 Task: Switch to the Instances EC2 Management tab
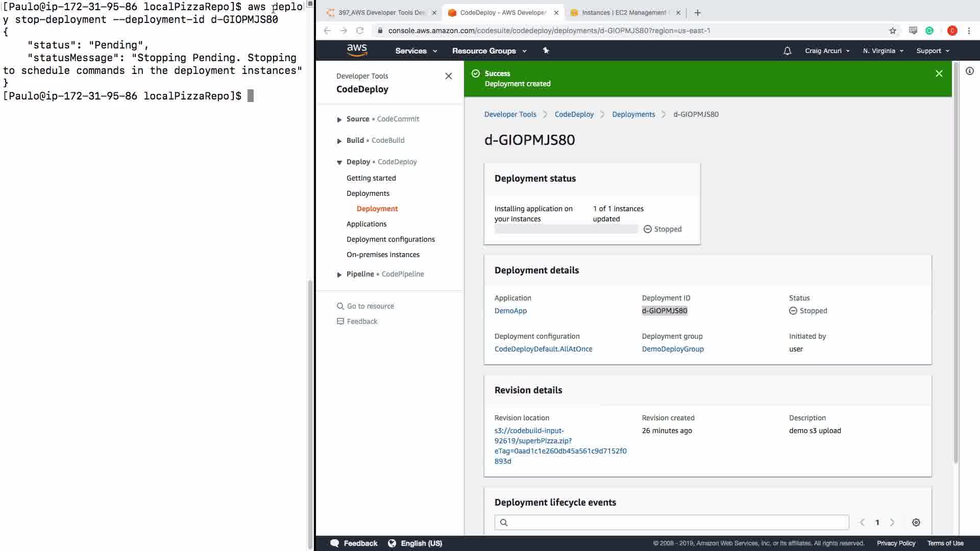[x=623, y=13]
